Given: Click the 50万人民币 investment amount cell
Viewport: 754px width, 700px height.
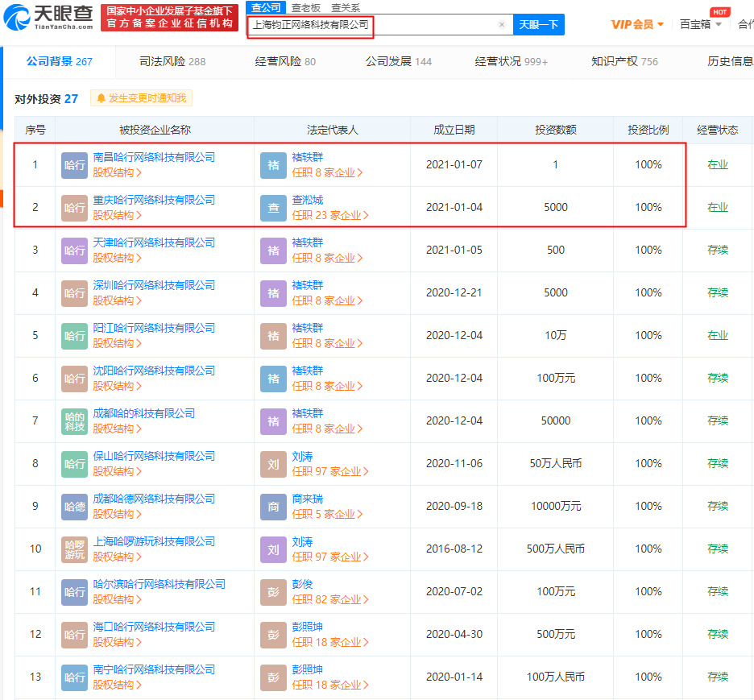Looking at the screenshot, I should pos(556,464).
